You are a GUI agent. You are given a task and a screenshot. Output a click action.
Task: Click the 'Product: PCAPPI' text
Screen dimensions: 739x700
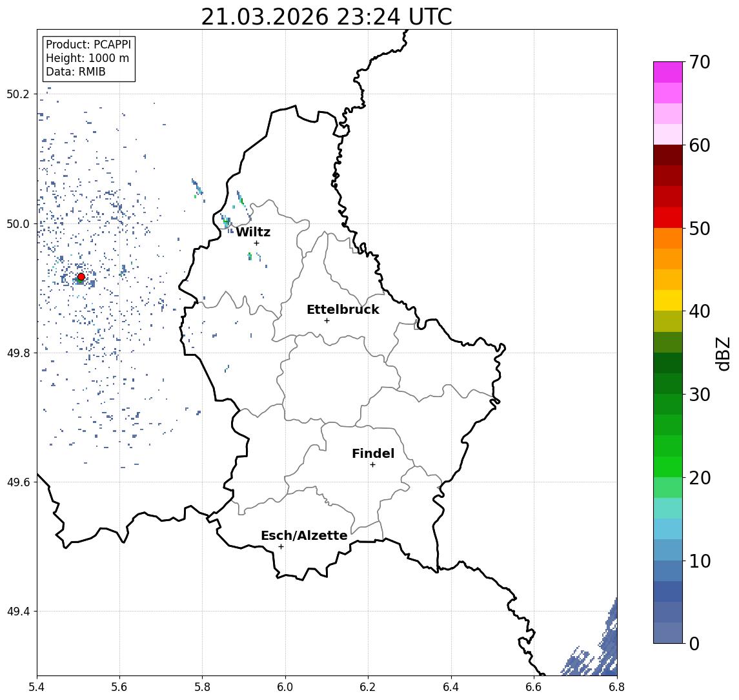coord(88,45)
